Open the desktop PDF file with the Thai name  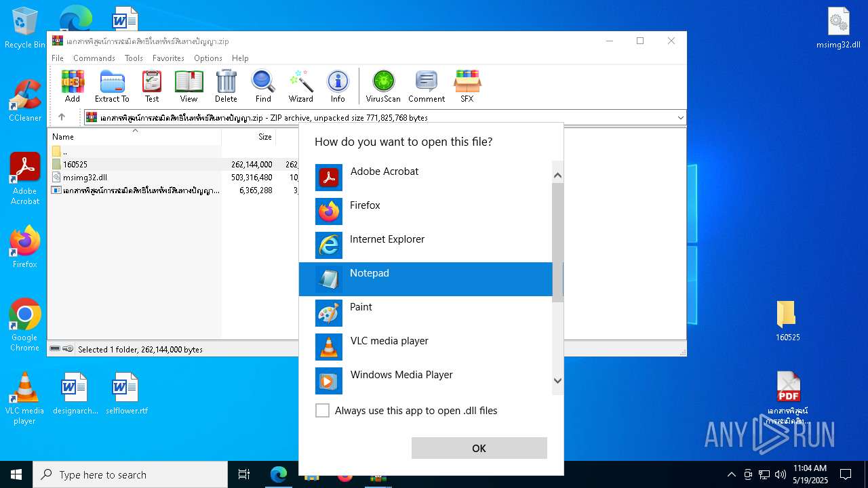(787, 399)
